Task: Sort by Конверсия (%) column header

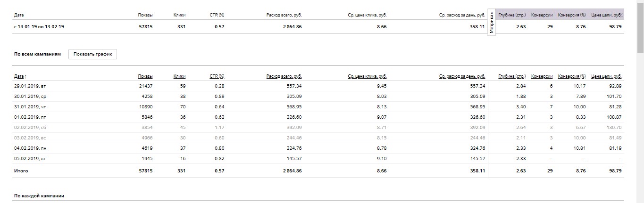Action: pyautogui.click(x=571, y=76)
